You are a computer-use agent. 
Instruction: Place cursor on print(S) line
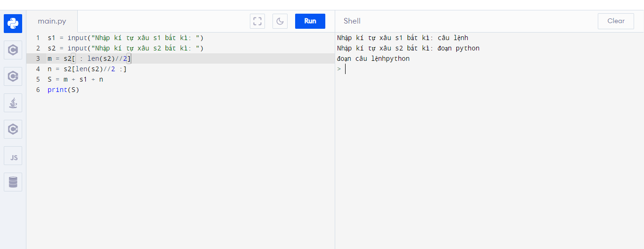[63, 90]
